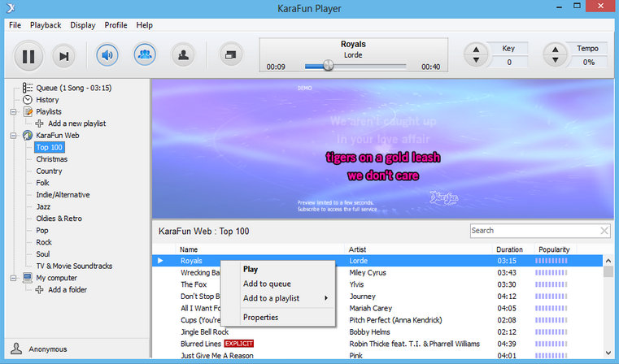Click the play arrow icon beside Royals
619x364 pixels.
tap(160, 261)
